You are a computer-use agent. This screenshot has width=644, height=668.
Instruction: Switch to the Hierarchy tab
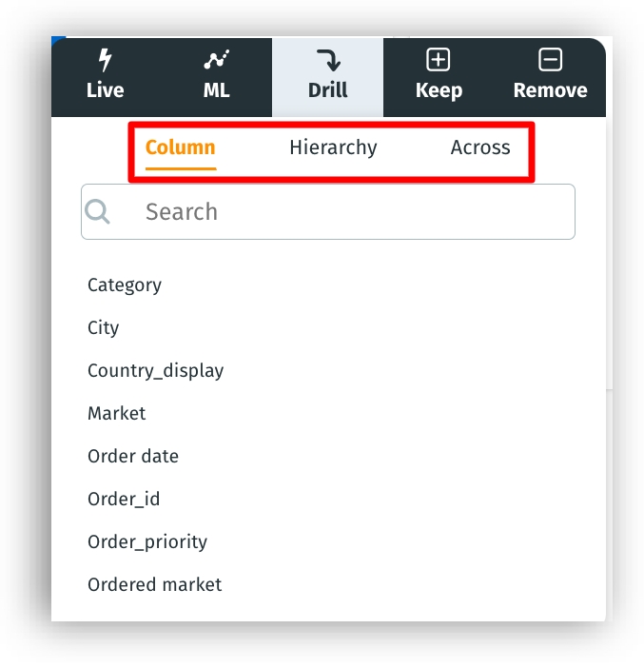pyautogui.click(x=333, y=147)
